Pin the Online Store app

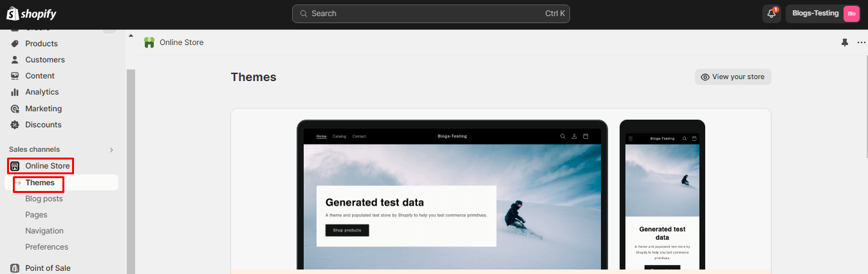click(x=845, y=42)
